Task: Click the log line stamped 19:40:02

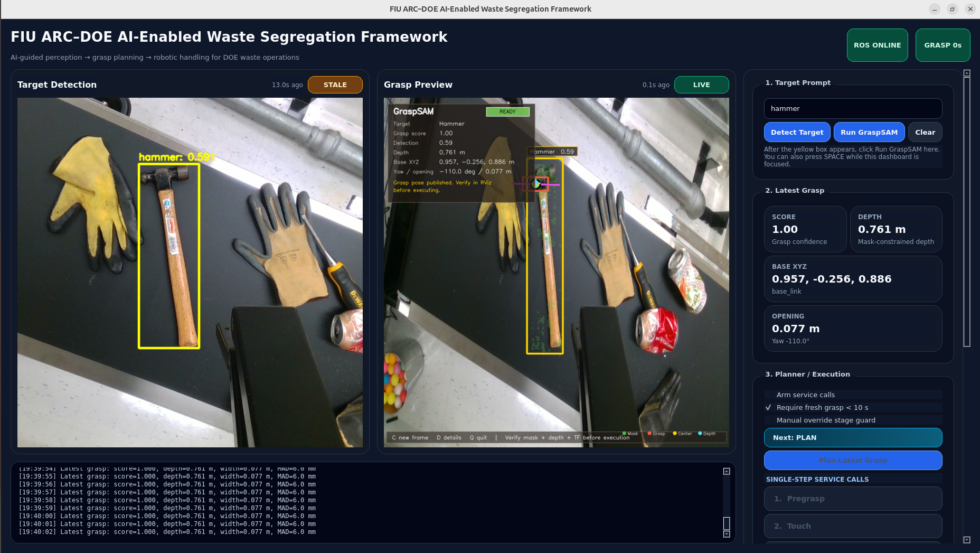Action: click(167, 532)
